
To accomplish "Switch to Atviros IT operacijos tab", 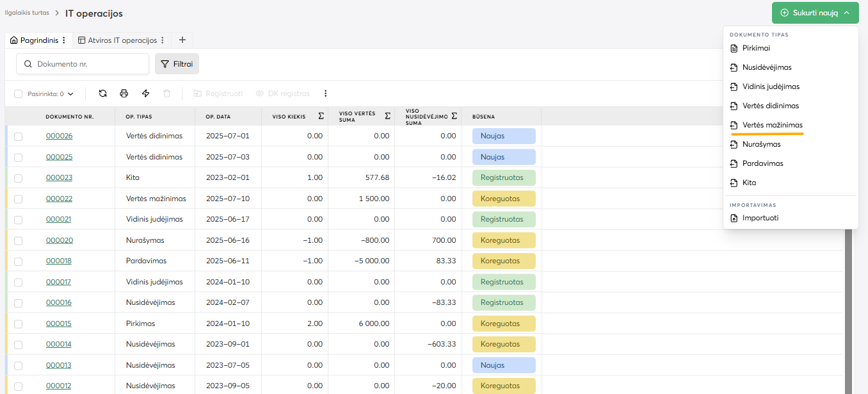I will [x=122, y=40].
